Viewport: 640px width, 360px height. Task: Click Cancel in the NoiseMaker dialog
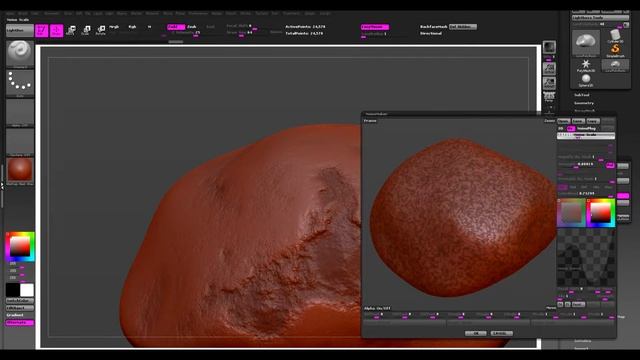[502, 333]
